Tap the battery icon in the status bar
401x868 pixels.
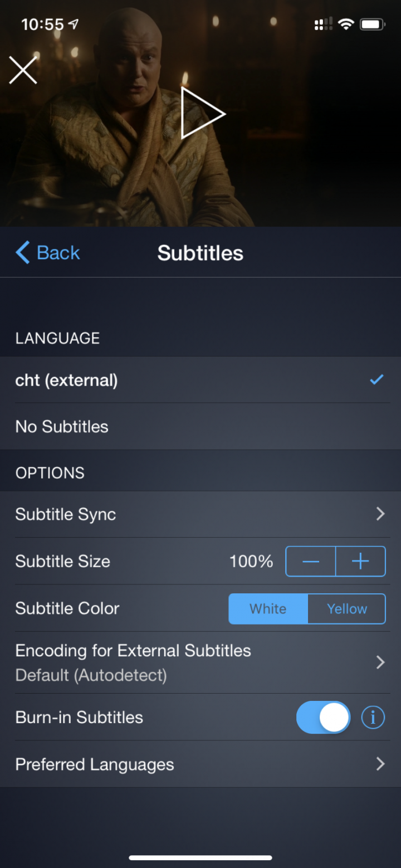(x=373, y=25)
